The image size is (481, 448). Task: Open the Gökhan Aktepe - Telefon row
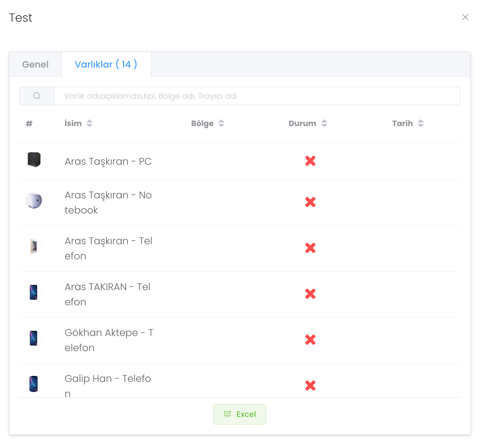coord(109,340)
